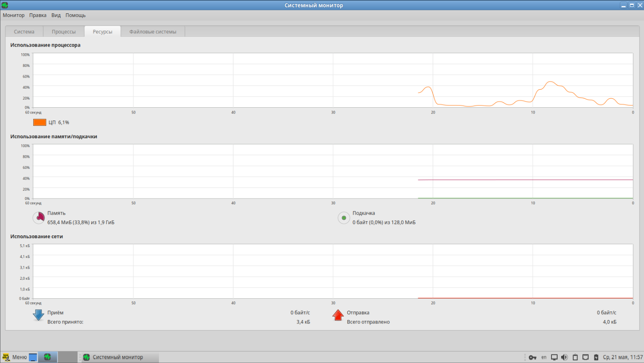Screen dimensions: 644x363
Task: Click the ЦП 6,1% label
Action: click(x=59, y=122)
